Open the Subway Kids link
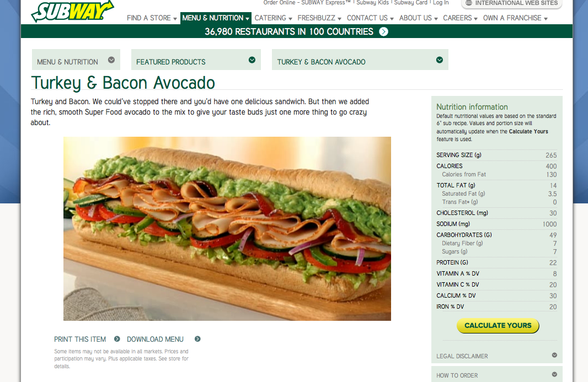 click(372, 3)
